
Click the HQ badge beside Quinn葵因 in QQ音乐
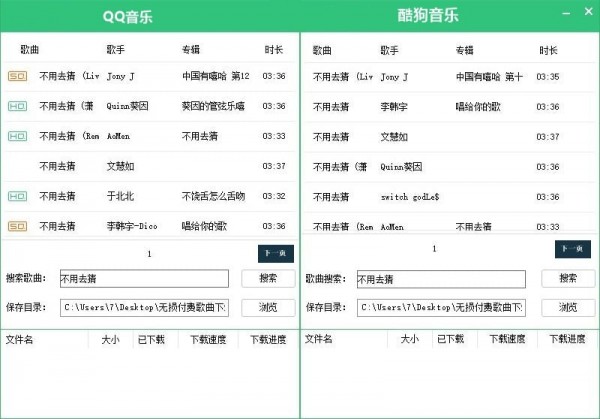(x=17, y=106)
